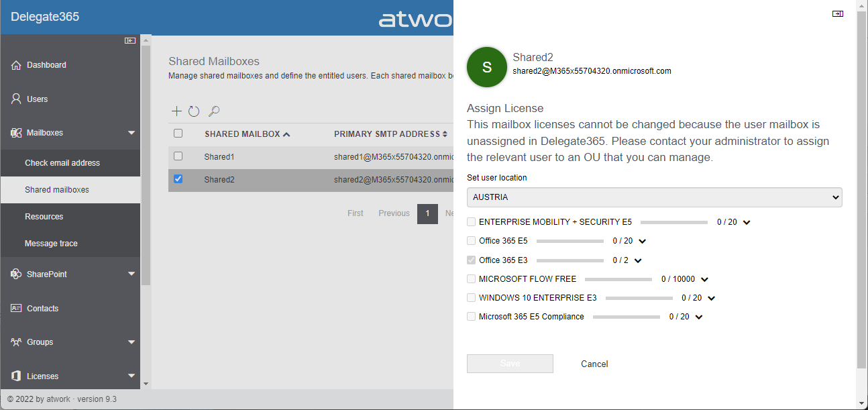
Task: Toggle the select-all checkbox in table header
Action: 178,134
